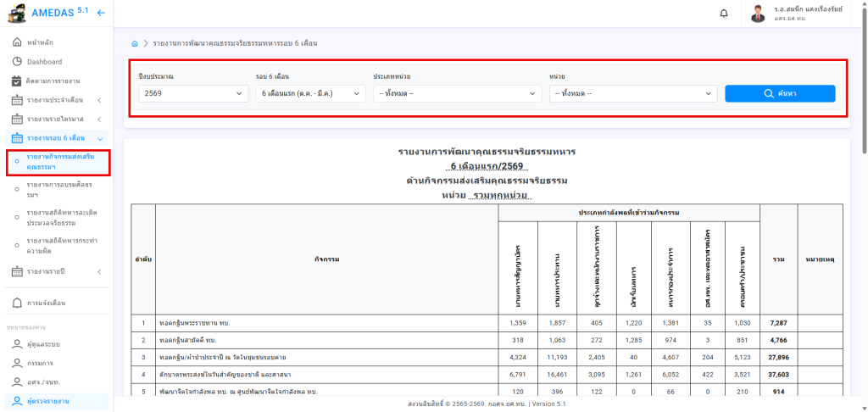Open the รอบ 6 เดือน period dropdown
This screenshot has height=412, width=868.
310,93
